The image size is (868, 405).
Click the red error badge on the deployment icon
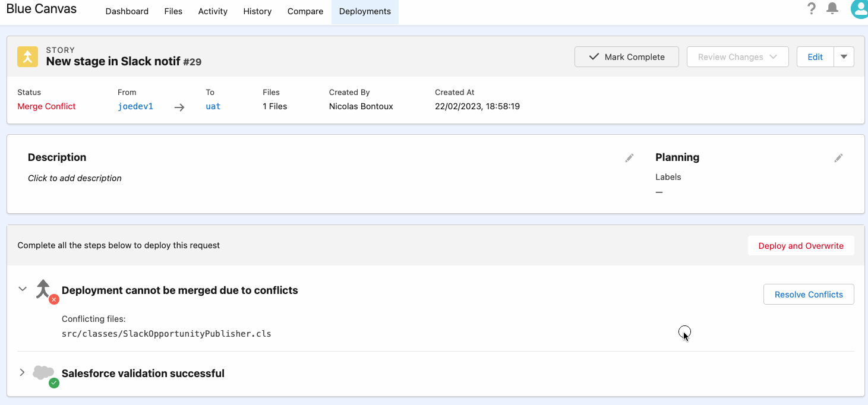tap(53, 300)
